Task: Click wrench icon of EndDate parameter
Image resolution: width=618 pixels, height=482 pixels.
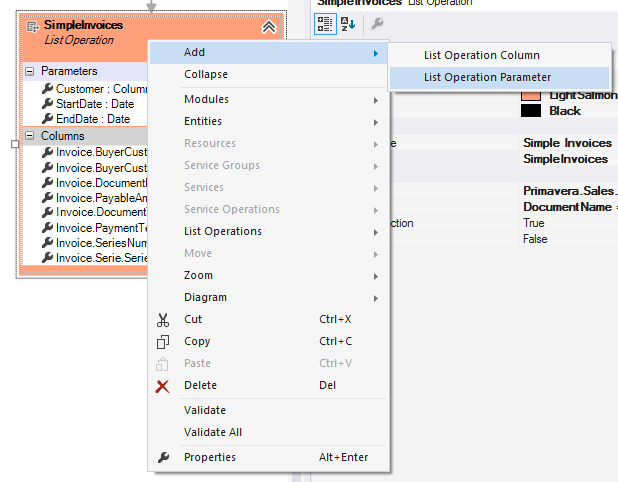Action: coord(47,119)
